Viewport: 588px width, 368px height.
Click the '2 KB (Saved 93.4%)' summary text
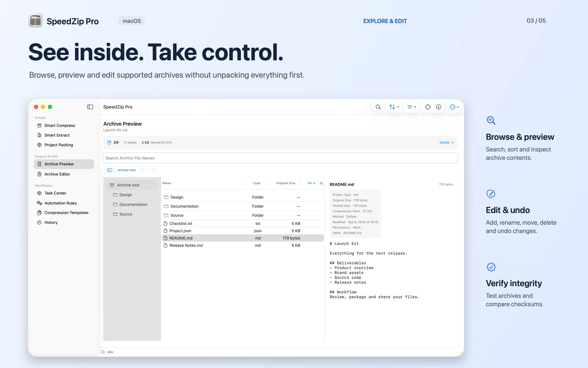(x=156, y=143)
